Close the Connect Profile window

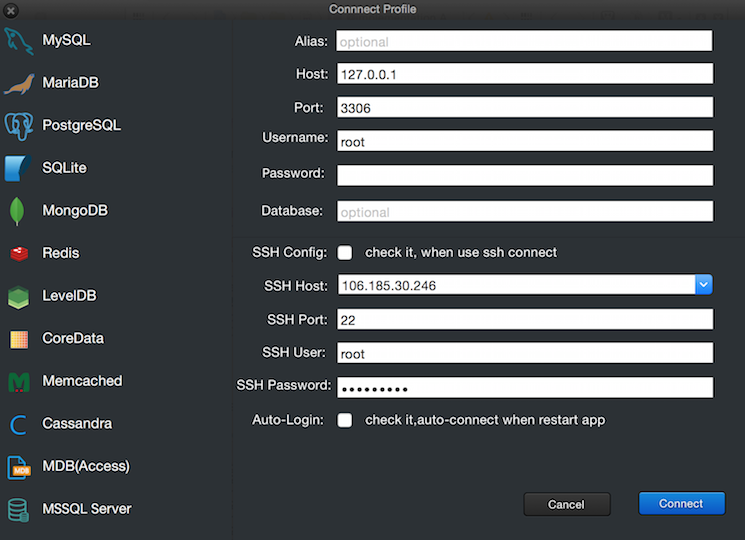10,10
